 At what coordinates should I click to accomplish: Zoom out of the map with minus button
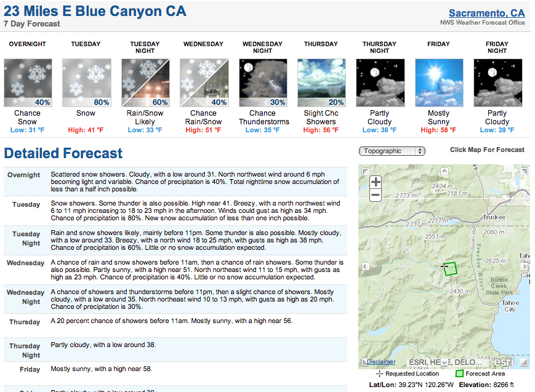376,195
